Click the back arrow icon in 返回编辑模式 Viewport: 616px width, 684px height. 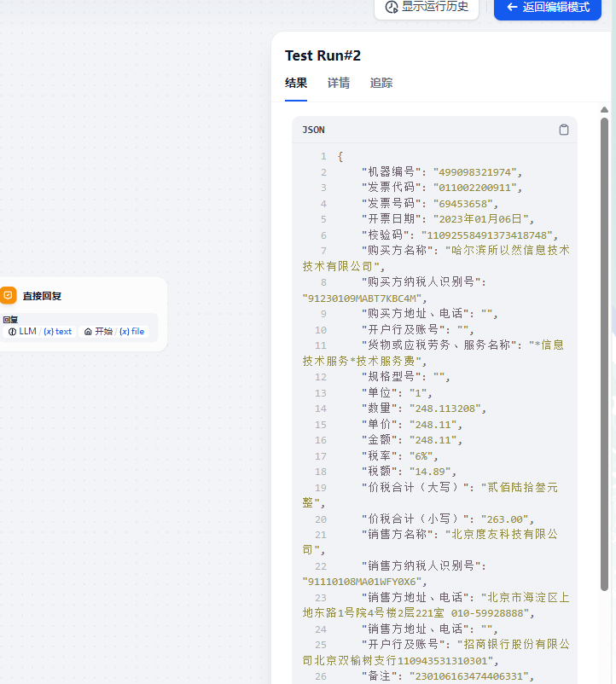tap(512, 7)
